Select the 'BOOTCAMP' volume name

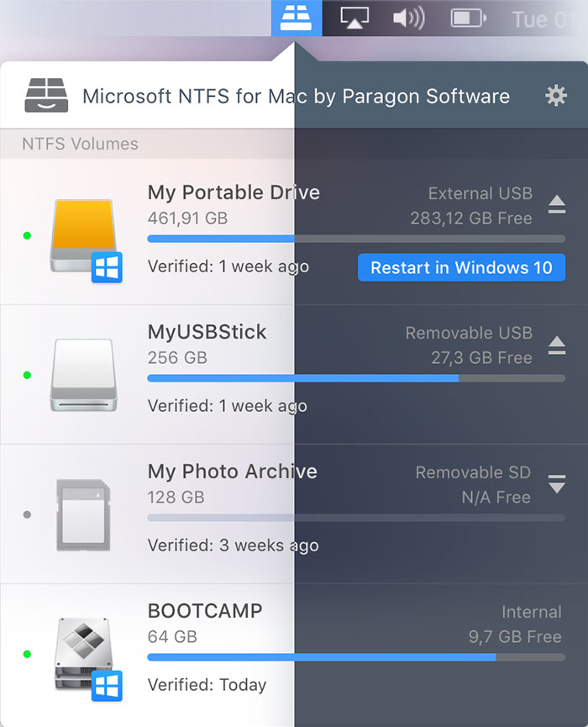pos(205,611)
